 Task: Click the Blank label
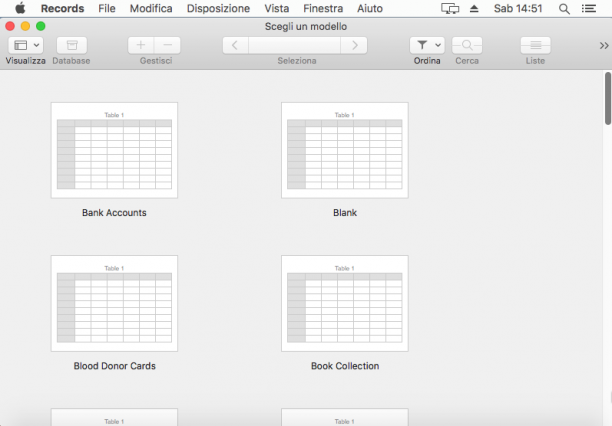345,212
